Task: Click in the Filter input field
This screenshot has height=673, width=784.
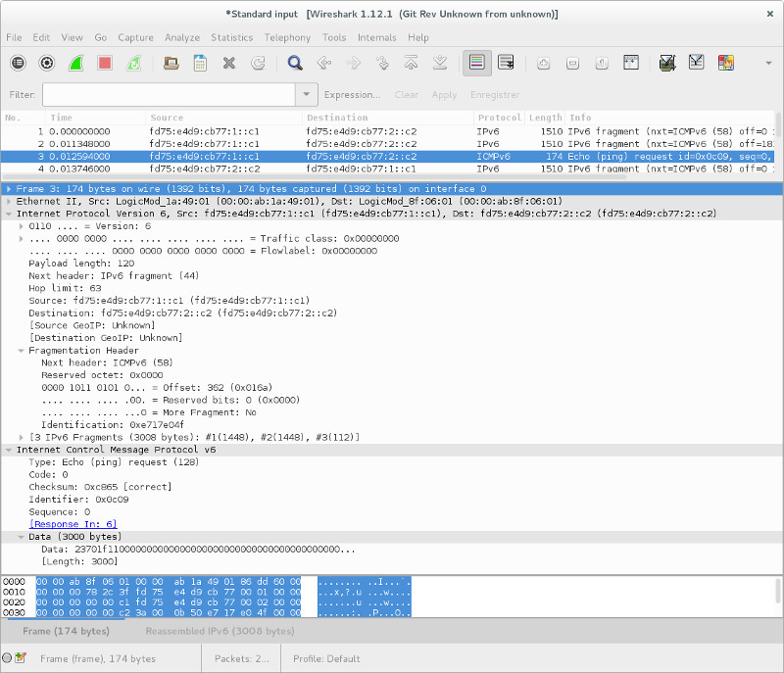Action: pyautogui.click(x=169, y=94)
